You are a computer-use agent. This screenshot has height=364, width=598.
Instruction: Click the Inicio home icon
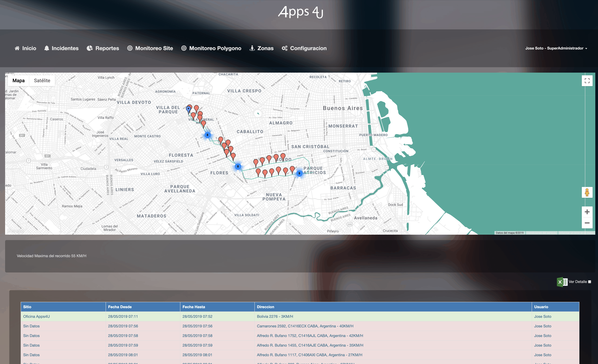[17, 48]
